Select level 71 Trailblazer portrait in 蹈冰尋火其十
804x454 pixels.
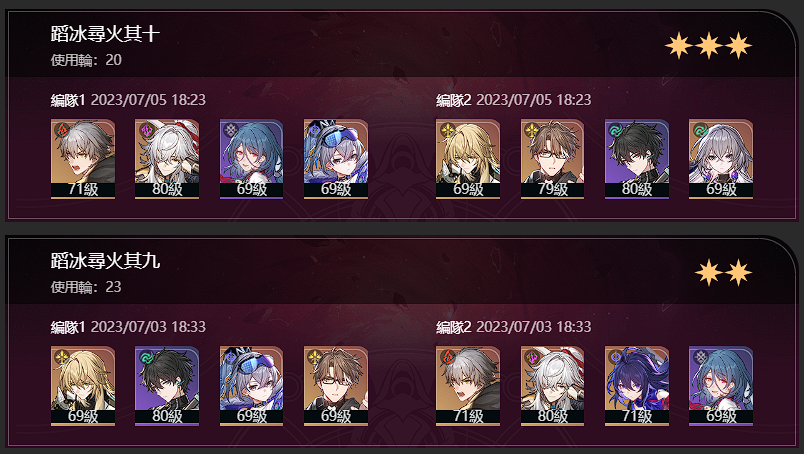[83, 159]
